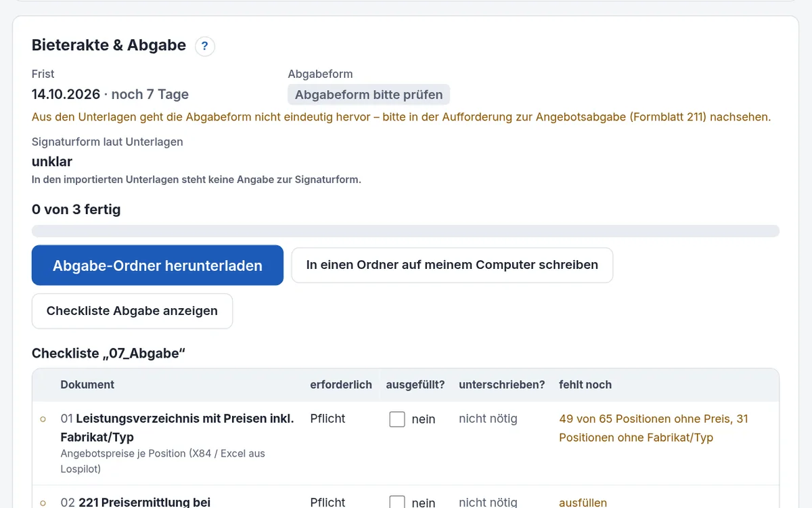Select the ausgefüllt? column header
812x508 pixels.
click(x=415, y=385)
